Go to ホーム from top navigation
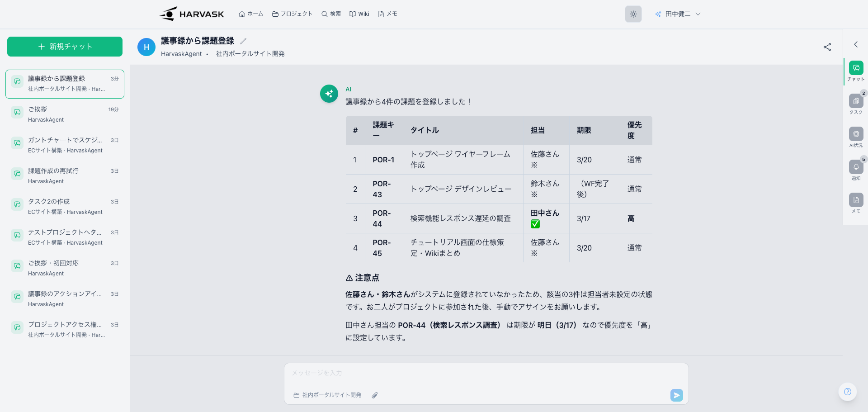 (x=251, y=14)
